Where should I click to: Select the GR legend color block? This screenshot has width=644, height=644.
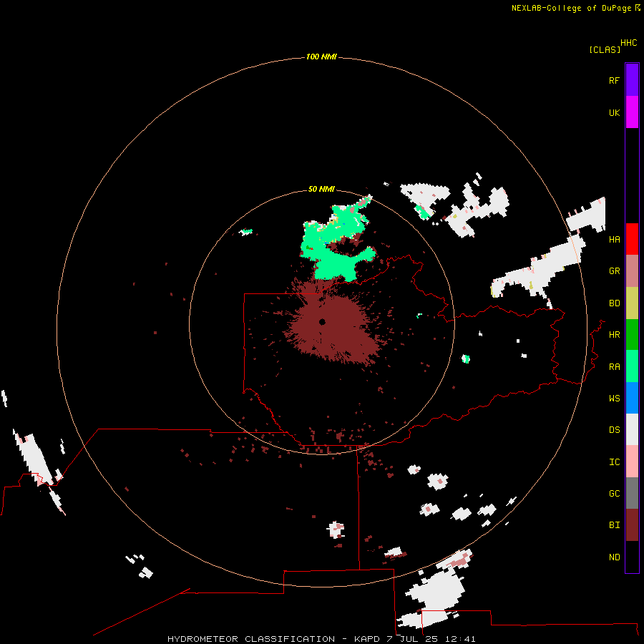point(632,271)
